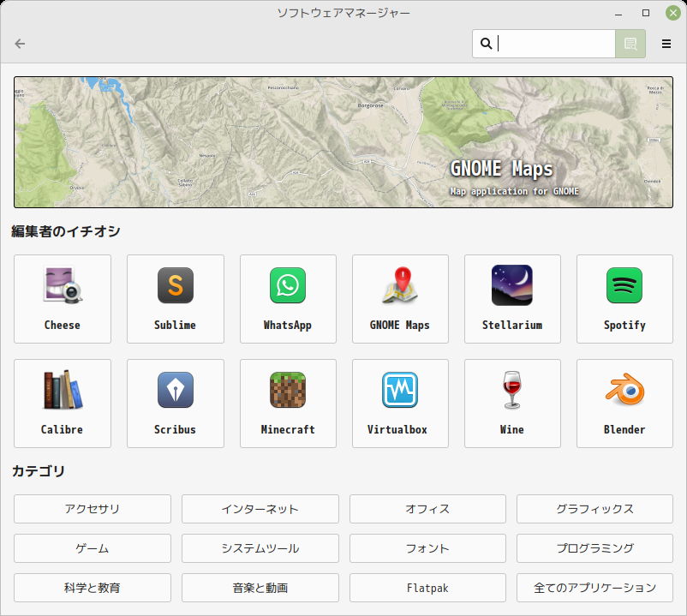687x616 pixels.
Task: Open the 全てのアプリケーション category
Action: (x=594, y=588)
